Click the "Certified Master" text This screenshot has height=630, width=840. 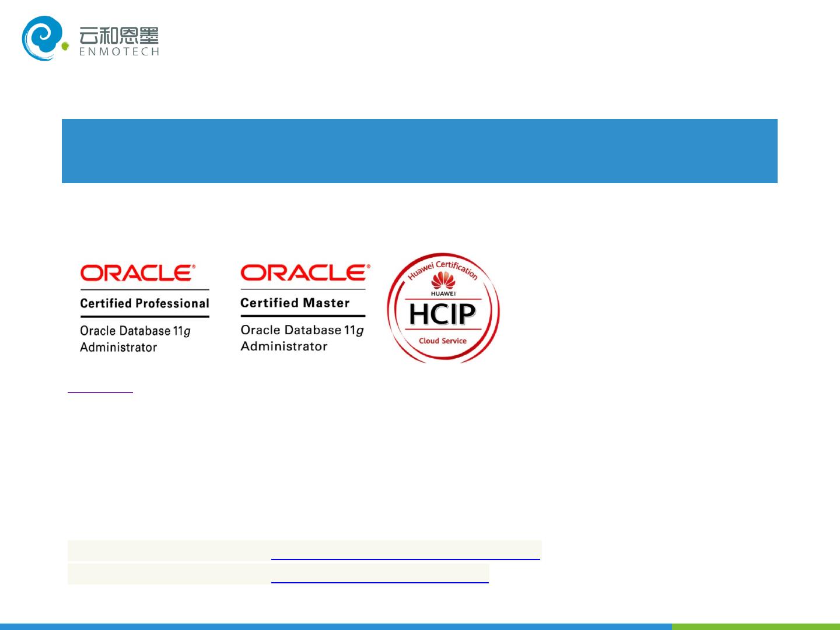pyautogui.click(x=295, y=303)
